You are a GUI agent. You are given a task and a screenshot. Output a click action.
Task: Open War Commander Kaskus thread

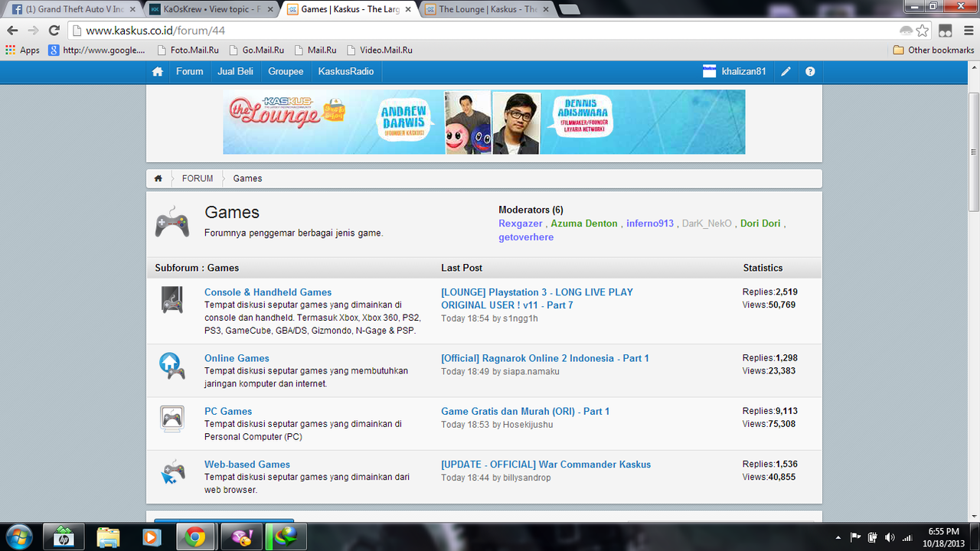point(546,465)
